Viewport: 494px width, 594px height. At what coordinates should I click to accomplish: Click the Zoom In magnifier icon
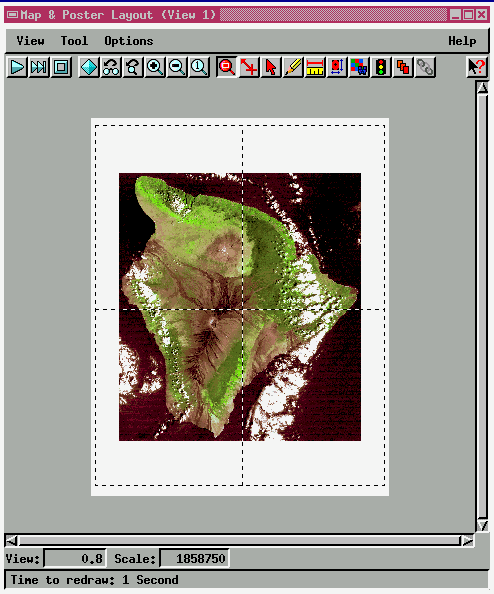[155, 67]
